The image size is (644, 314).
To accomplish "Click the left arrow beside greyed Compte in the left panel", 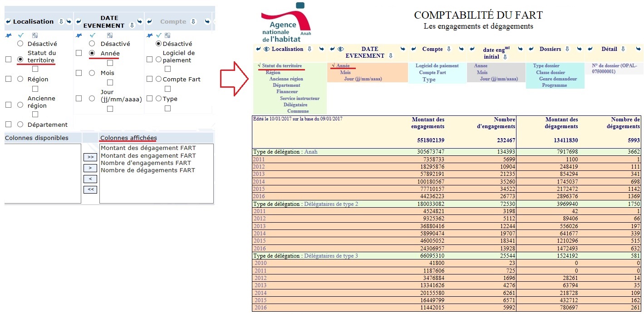I will 150,21.
